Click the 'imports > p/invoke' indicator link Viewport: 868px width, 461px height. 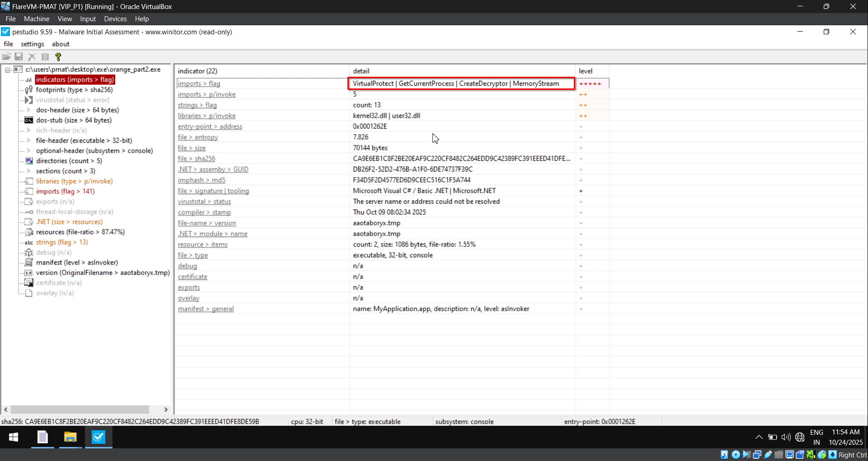[x=206, y=94]
